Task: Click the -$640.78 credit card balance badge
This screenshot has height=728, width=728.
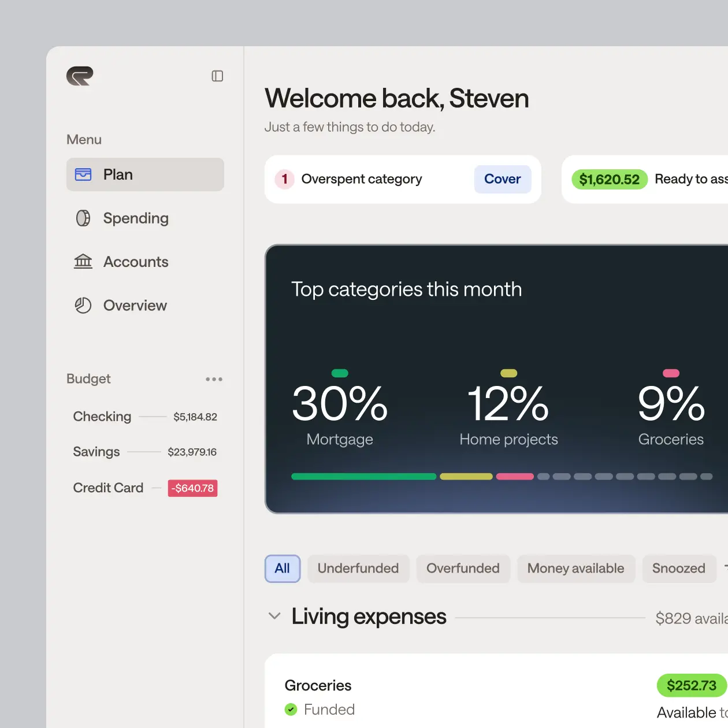Action: click(193, 488)
